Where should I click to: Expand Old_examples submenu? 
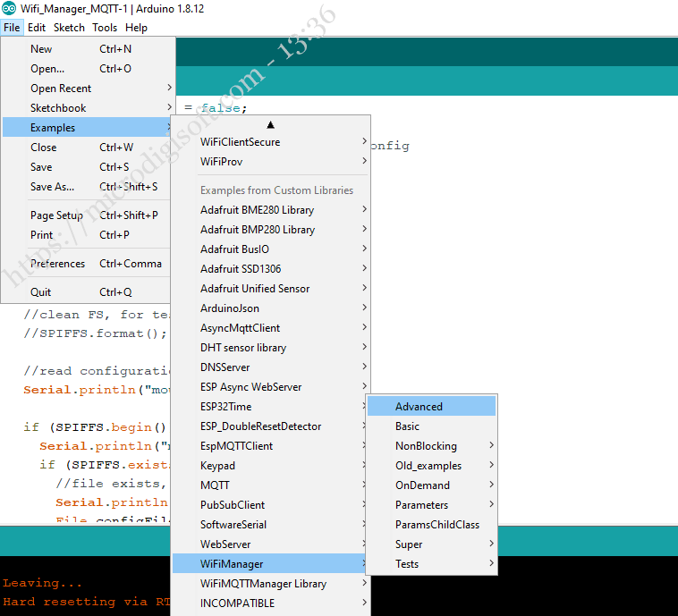tap(431, 466)
